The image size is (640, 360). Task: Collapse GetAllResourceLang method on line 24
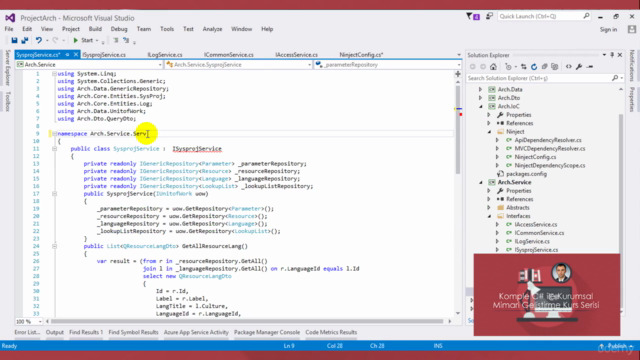tap(54, 246)
